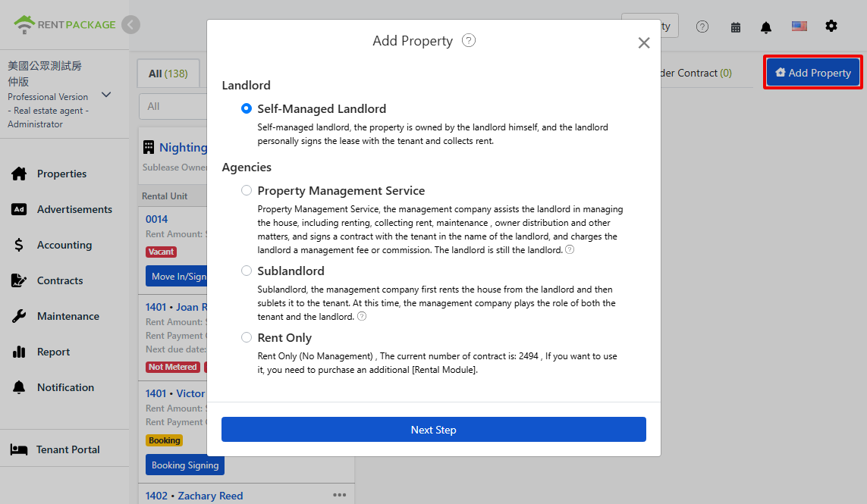Click the Rental Unit column header

[x=164, y=196]
